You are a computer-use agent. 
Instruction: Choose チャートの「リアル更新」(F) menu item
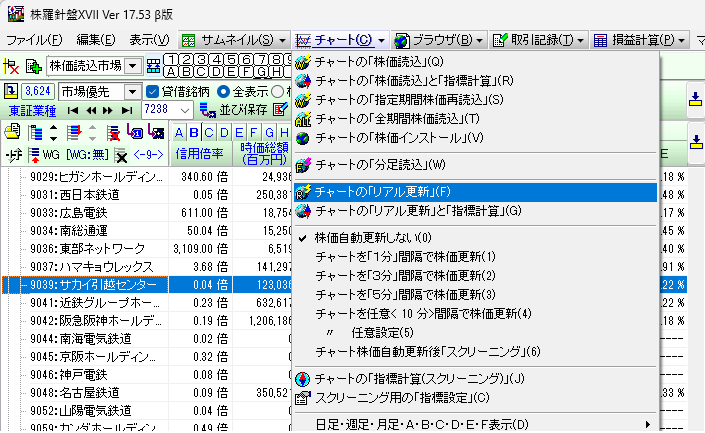click(x=384, y=191)
